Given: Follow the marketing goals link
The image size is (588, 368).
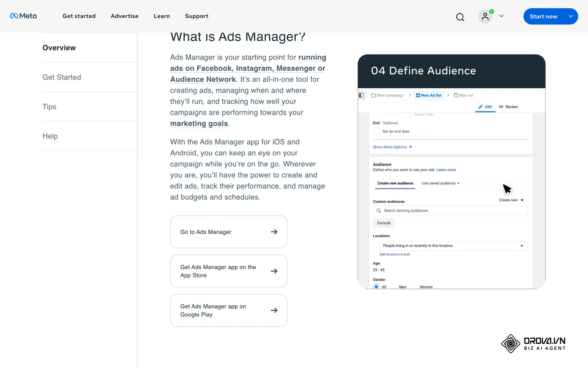Looking at the screenshot, I should point(199,124).
